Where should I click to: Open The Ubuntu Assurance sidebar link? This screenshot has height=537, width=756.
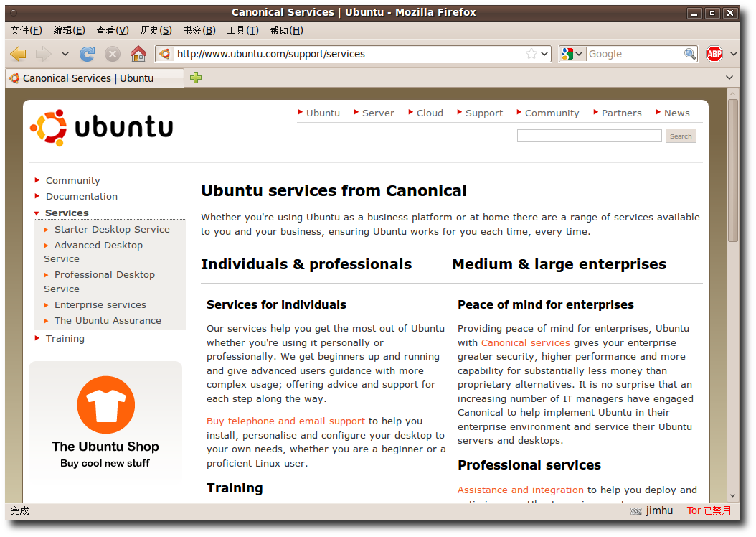click(x=108, y=320)
